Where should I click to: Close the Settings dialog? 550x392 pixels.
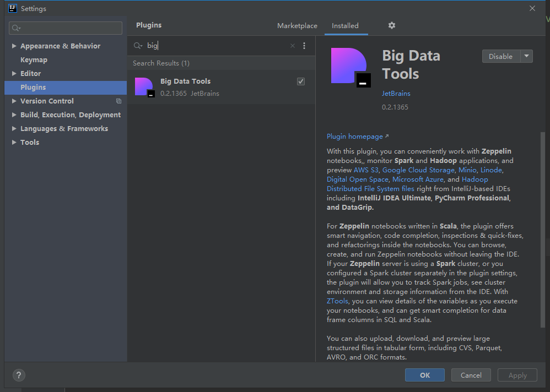[x=532, y=8]
